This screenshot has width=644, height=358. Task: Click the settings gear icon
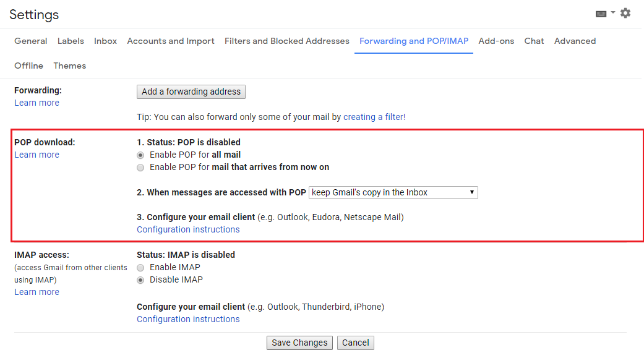(625, 12)
